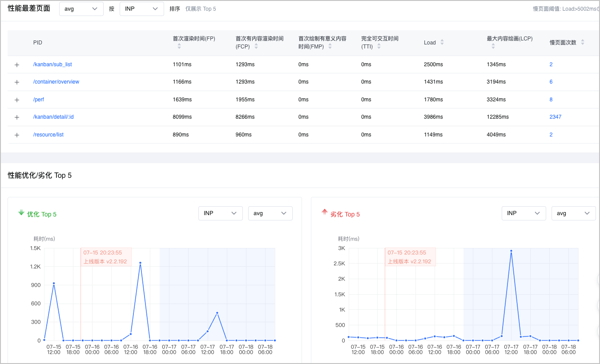Sort by 完全可交互时间(TTI) column
Viewport: 600px width, 364px height.
(x=379, y=46)
